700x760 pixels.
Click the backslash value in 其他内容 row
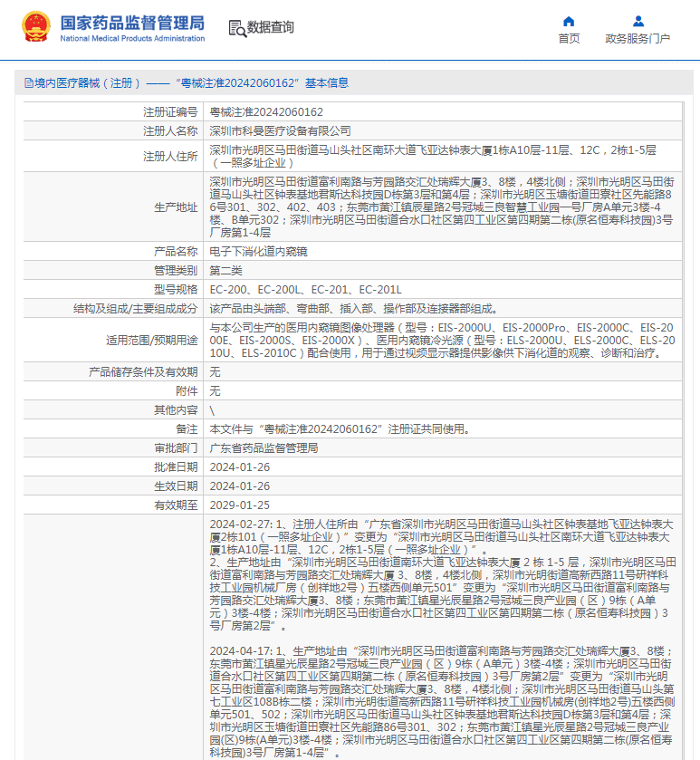pos(212,410)
